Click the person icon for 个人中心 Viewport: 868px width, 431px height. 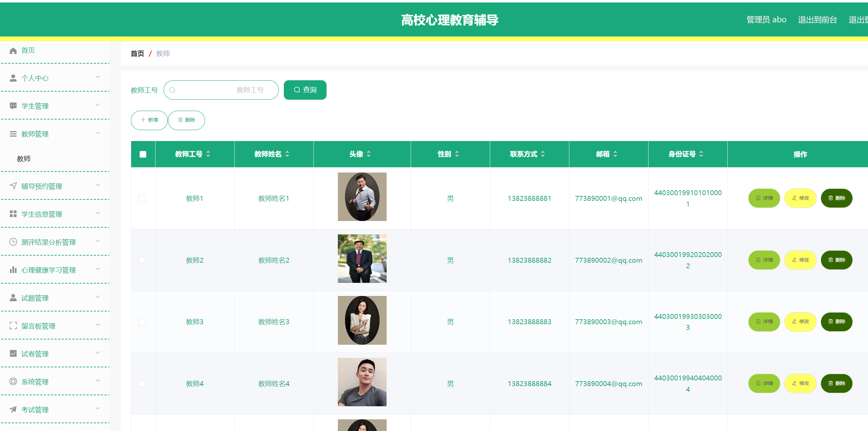point(13,78)
